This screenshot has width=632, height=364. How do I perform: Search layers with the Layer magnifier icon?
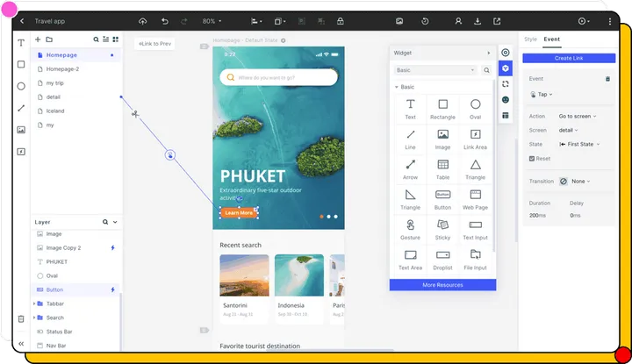click(105, 222)
